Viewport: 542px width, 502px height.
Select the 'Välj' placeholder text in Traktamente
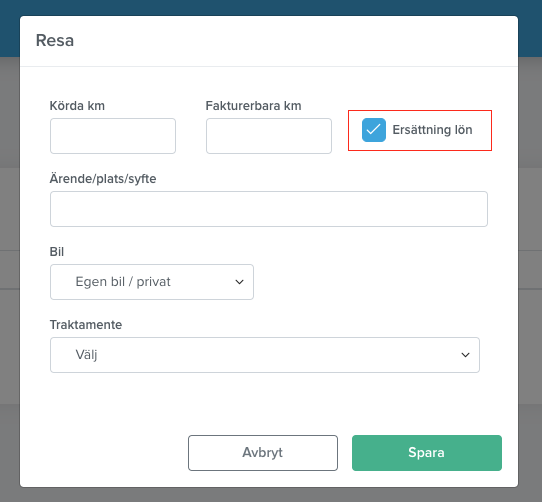(86, 355)
